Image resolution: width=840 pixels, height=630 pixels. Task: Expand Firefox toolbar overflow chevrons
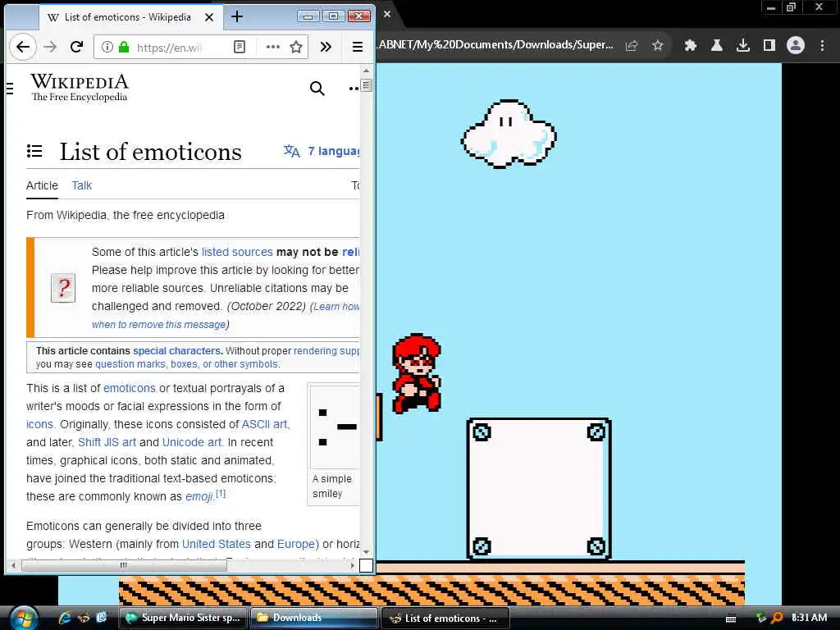[x=326, y=47]
